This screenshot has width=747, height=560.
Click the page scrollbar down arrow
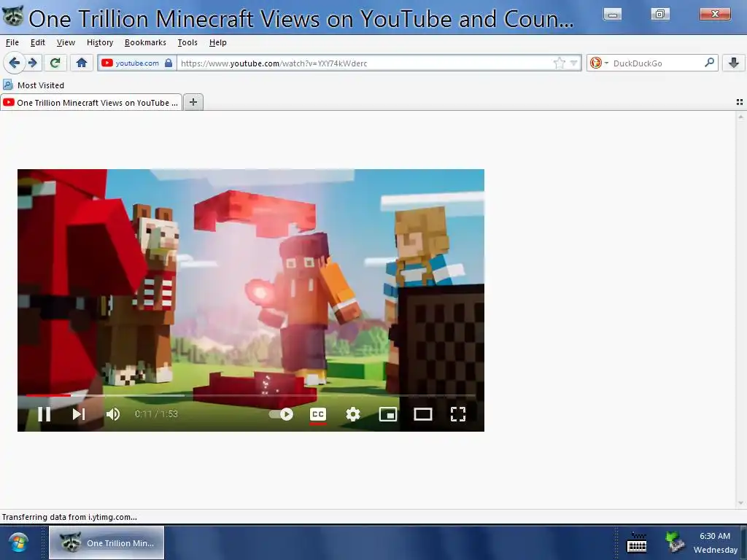[740, 503]
